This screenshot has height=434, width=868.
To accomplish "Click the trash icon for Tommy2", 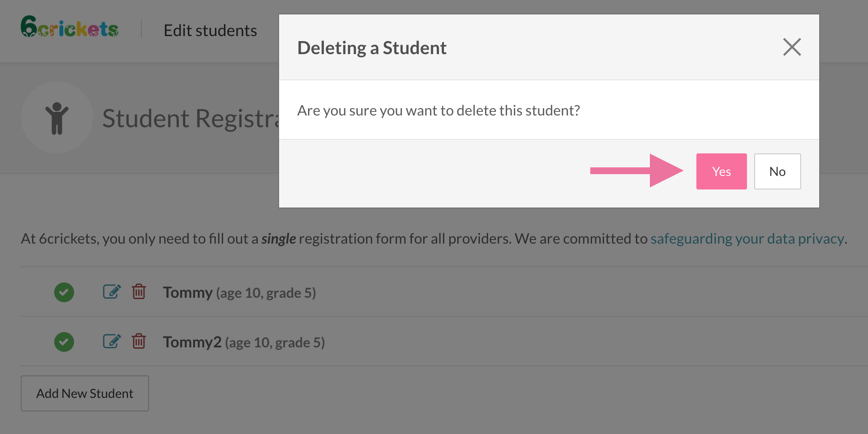I will pyautogui.click(x=139, y=342).
